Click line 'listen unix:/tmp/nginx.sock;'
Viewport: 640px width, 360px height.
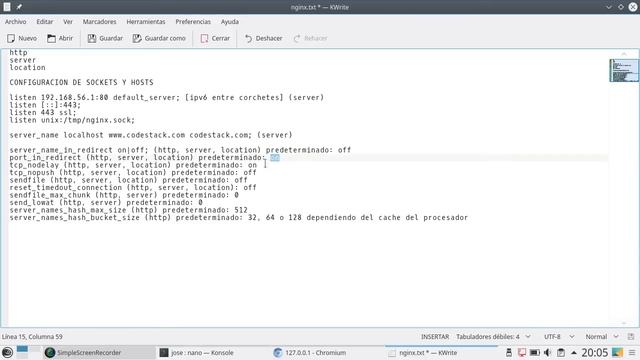pos(72,120)
